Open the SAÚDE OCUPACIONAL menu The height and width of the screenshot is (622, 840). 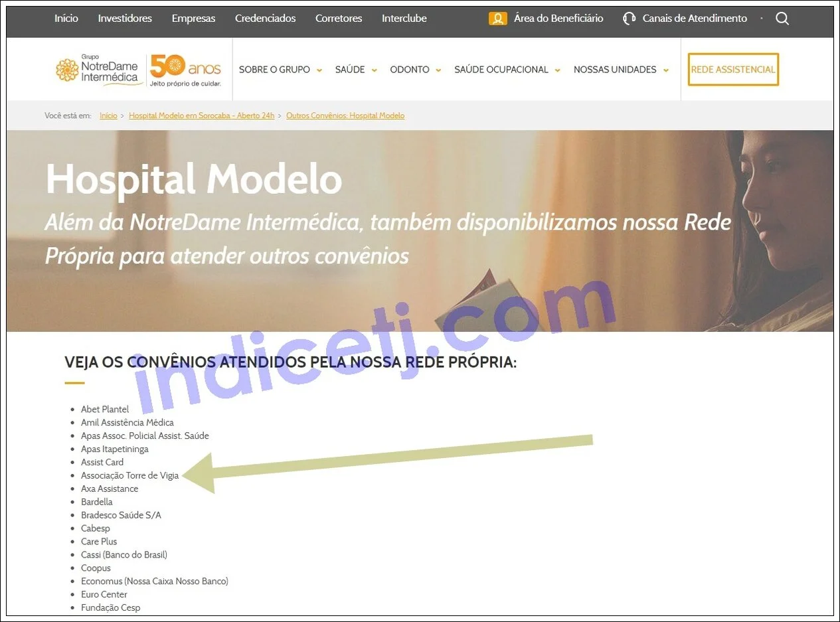point(501,70)
